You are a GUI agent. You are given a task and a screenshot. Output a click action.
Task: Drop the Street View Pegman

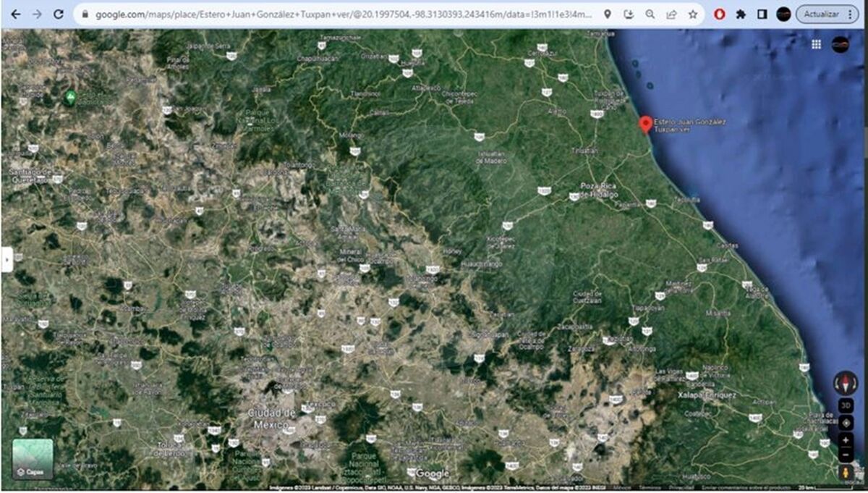click(x=845, y=473)
